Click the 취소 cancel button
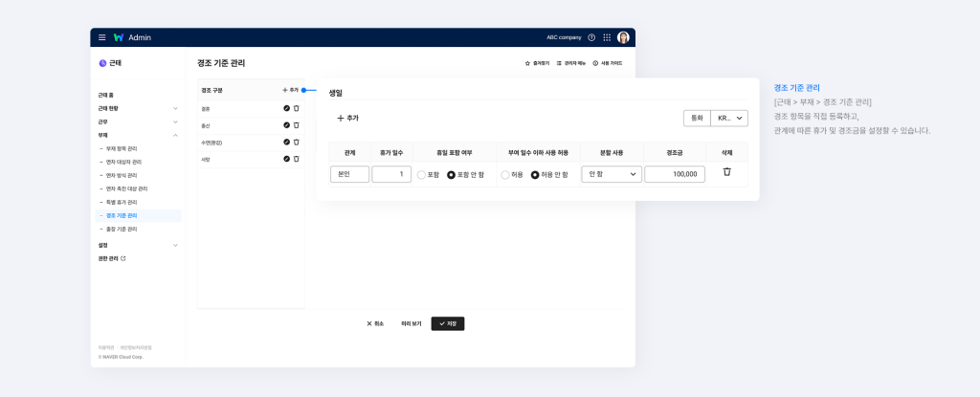Screen dimensions: 980x397 click(375, 323)
